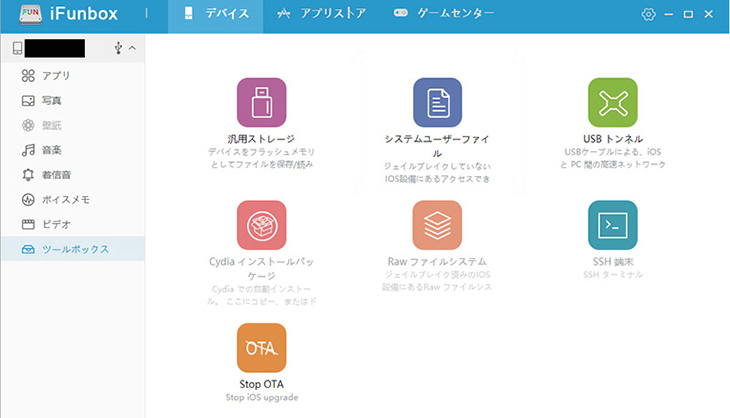Open 写真 in the sidebar

pos(73,101)
